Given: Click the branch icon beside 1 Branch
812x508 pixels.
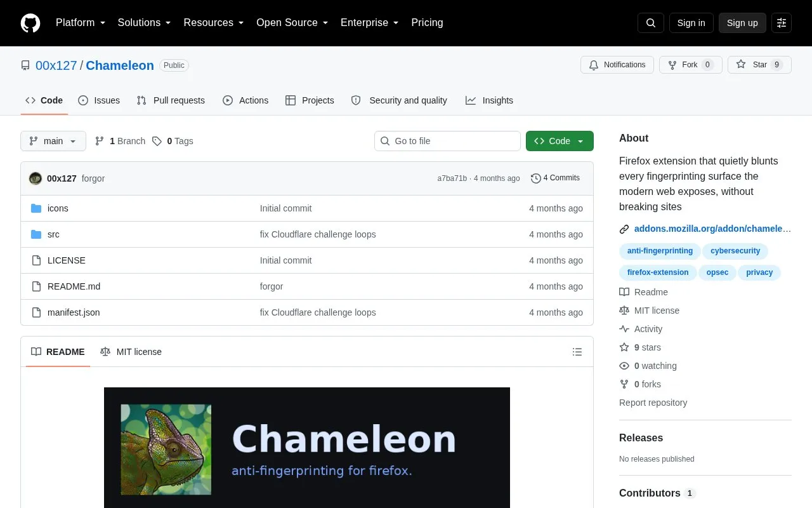Looking at the screenshot, I should pyautogui.click(x=100, y=141).
